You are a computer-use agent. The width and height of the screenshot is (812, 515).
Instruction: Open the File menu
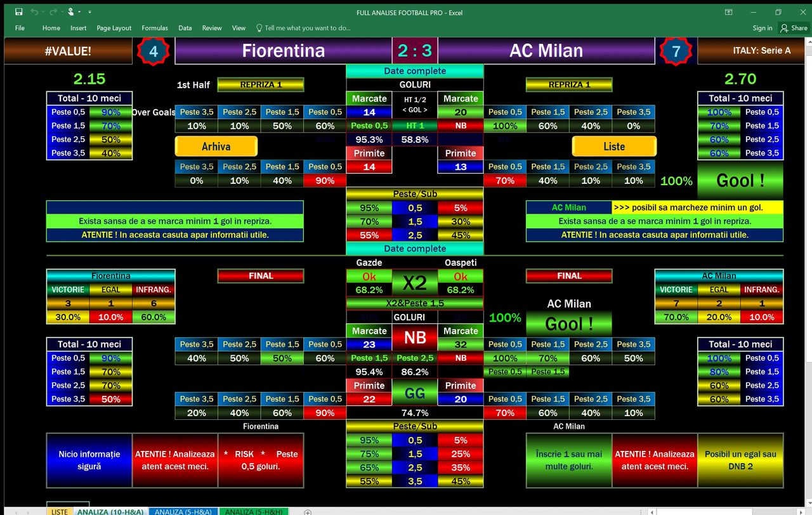(20, 28)
